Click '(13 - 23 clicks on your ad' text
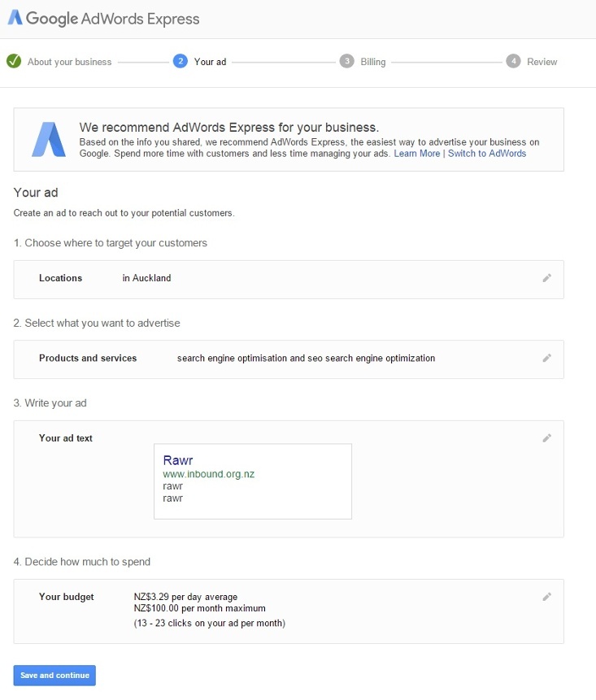Viewport: 596px width, 700px height. [x=186, y=624]
